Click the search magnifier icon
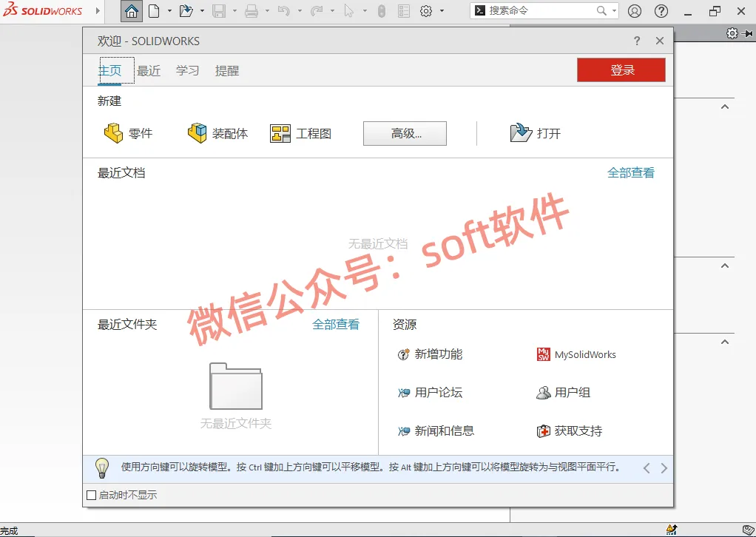 point(601,10)
